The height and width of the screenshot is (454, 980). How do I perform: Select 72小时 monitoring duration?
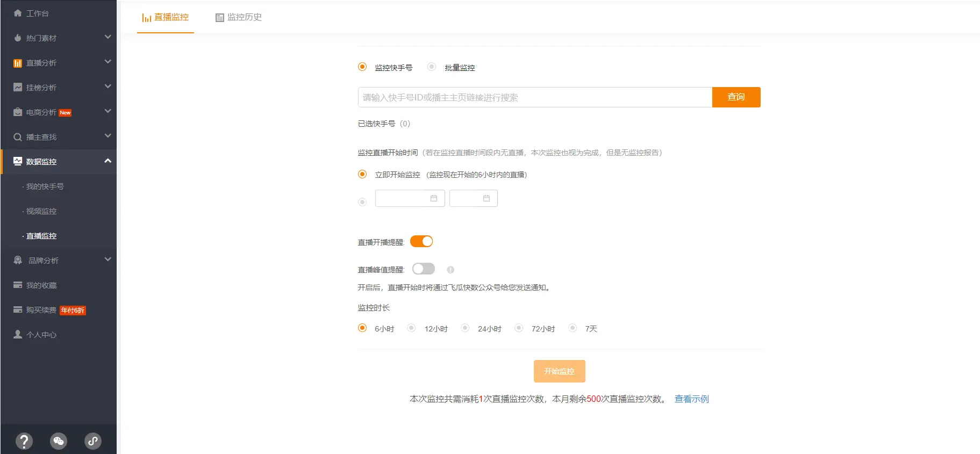point(519,328)
